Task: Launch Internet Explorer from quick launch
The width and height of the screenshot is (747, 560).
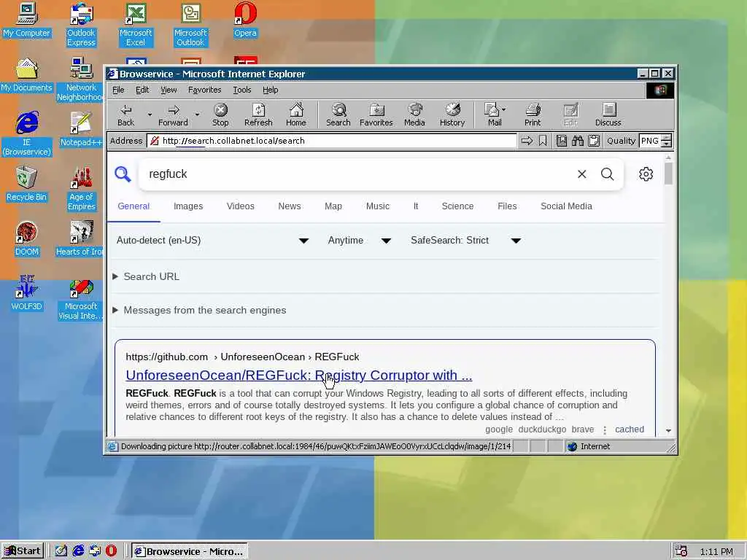Action: coord(78,551)
